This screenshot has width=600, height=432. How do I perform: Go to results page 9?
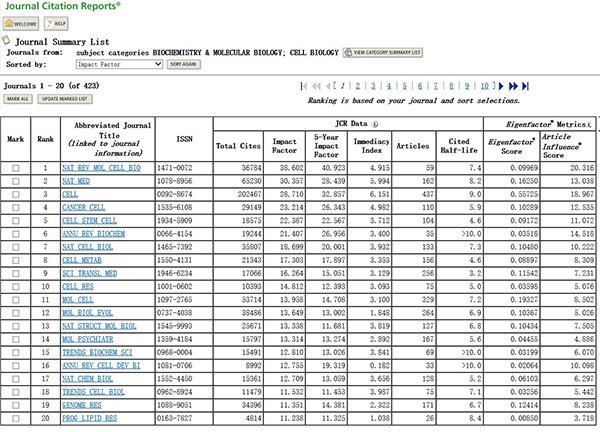(467, 86)
